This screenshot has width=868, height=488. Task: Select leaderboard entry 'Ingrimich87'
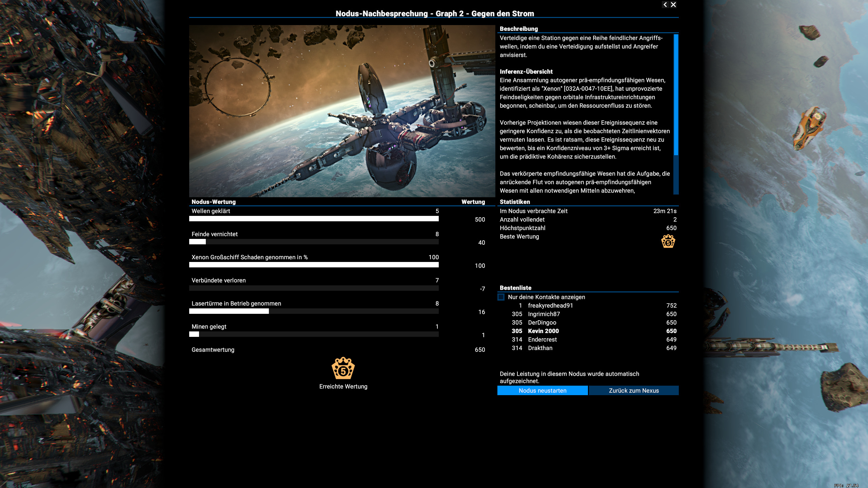click(588, 314)
